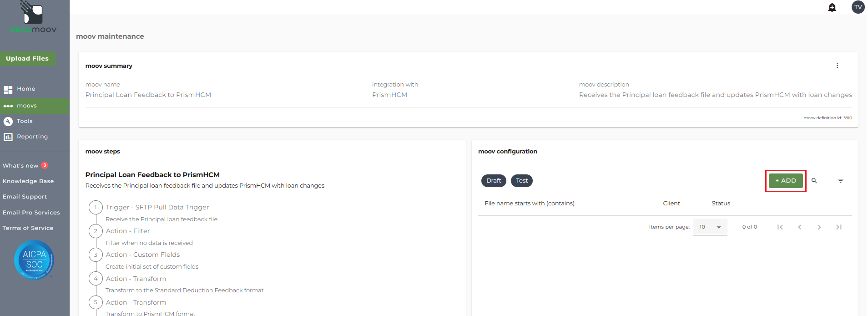
Task: Click 'Receive the Principal loan feedback file'
Action: point(161,219)
